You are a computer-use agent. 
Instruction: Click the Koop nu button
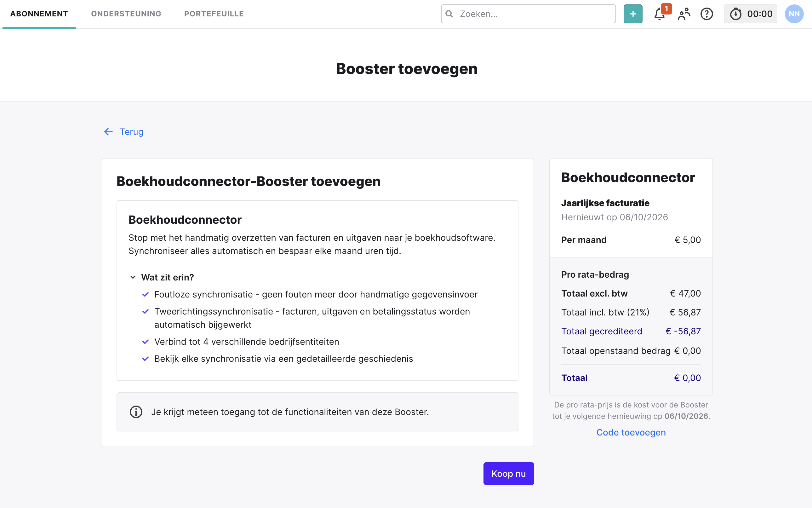508,473
